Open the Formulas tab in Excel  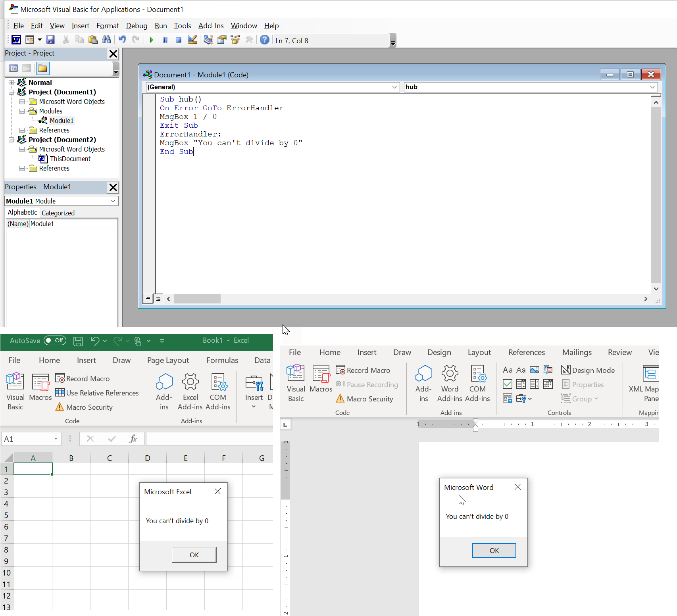point(222,360)
